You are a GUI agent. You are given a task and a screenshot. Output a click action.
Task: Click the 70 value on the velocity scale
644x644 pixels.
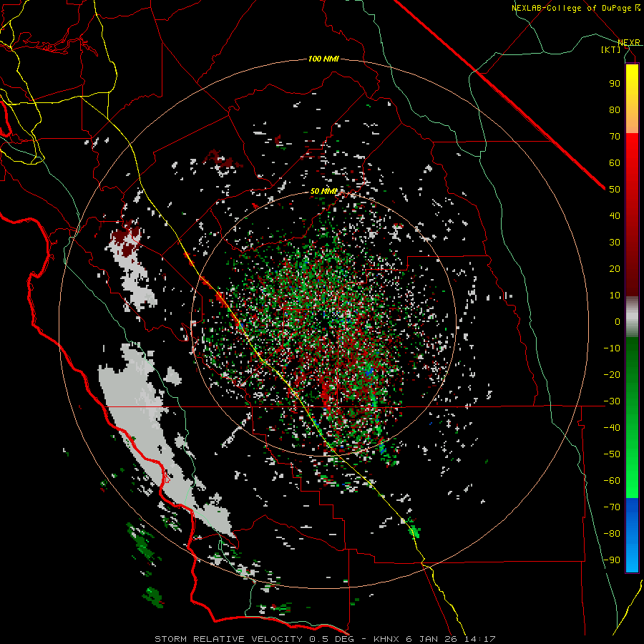coord(615,137)
